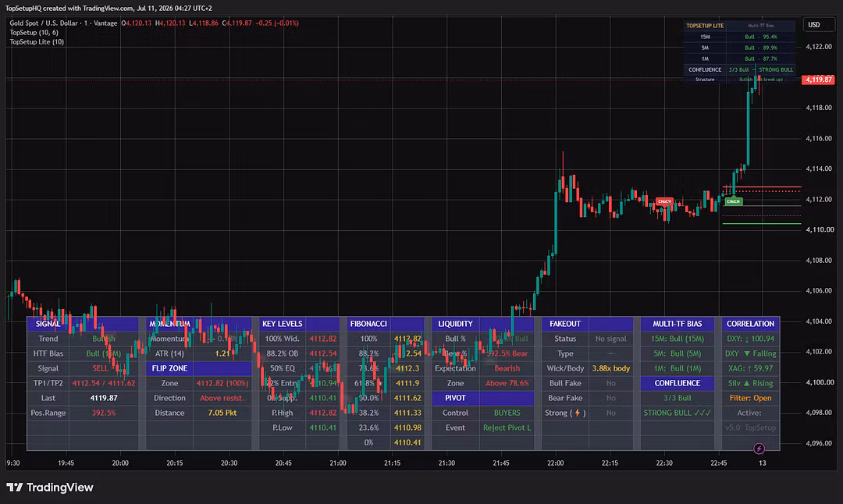
Task: Click the purple lightning bolt icon
Action: click(x=759, y=448)
